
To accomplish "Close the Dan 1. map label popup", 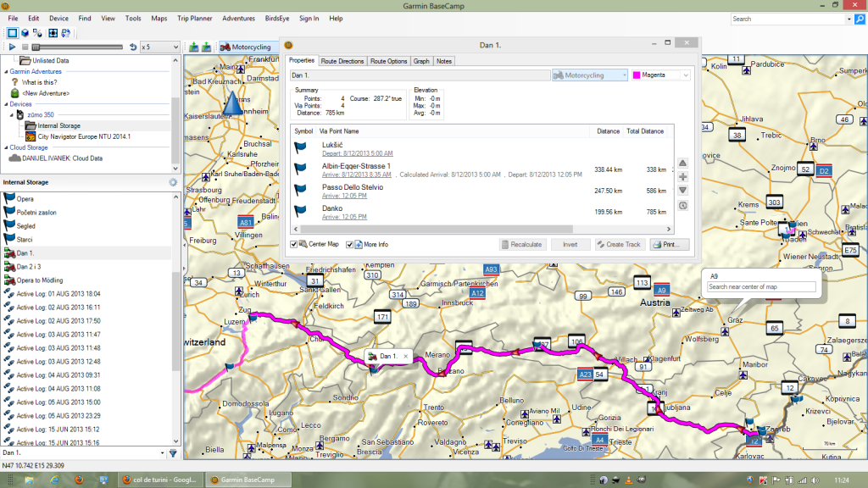I will (x=406, y=357).
